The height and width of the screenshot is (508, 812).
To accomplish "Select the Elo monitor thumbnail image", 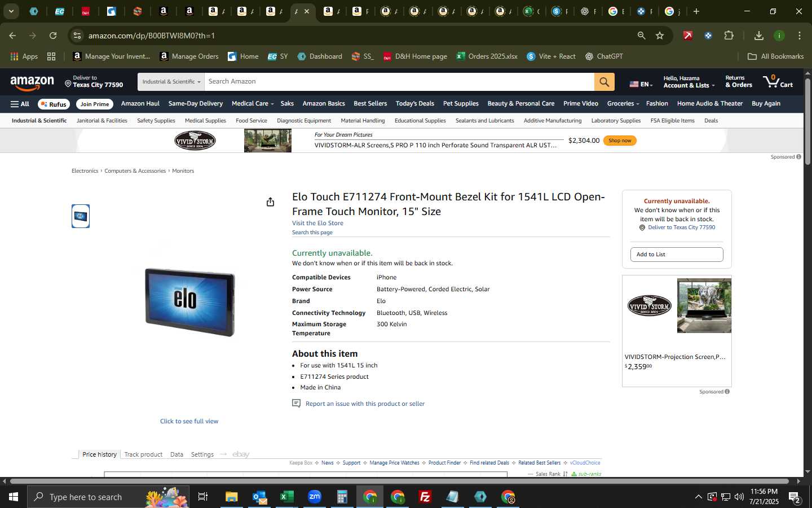I will (x=81, y=216).
